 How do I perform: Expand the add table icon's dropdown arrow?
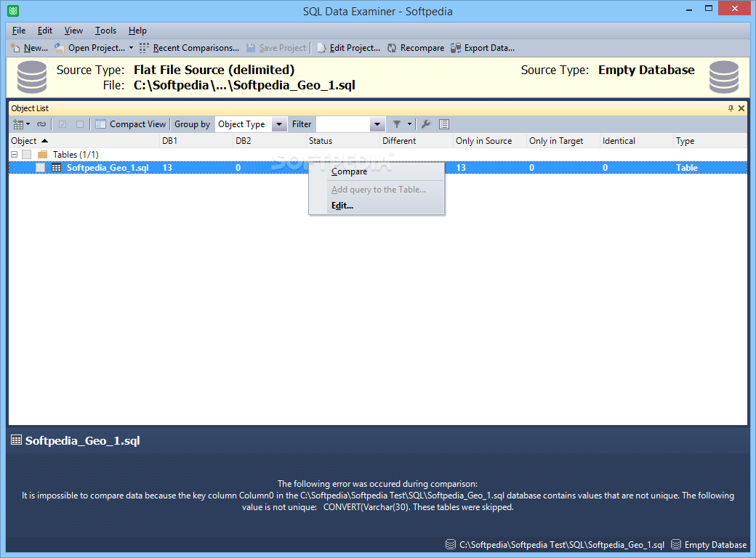pos(28,124)
